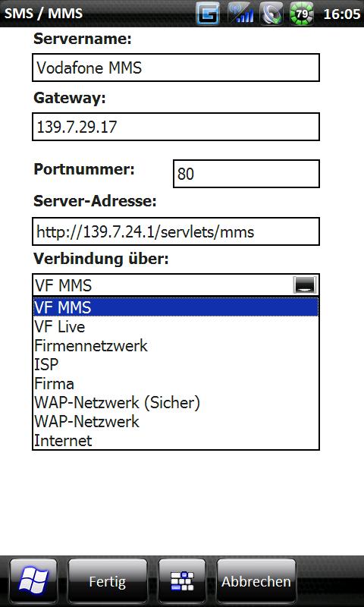This screenshot has width=364, height=607.
Task: Show the on-screen keyboard icon
Action: coord(182,581)
